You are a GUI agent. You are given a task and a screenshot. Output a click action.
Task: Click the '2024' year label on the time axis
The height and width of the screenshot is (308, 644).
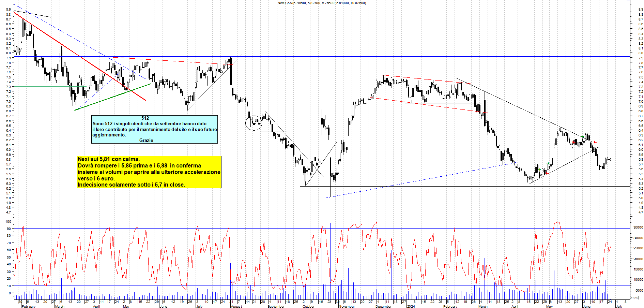click(x=411, y=306)
